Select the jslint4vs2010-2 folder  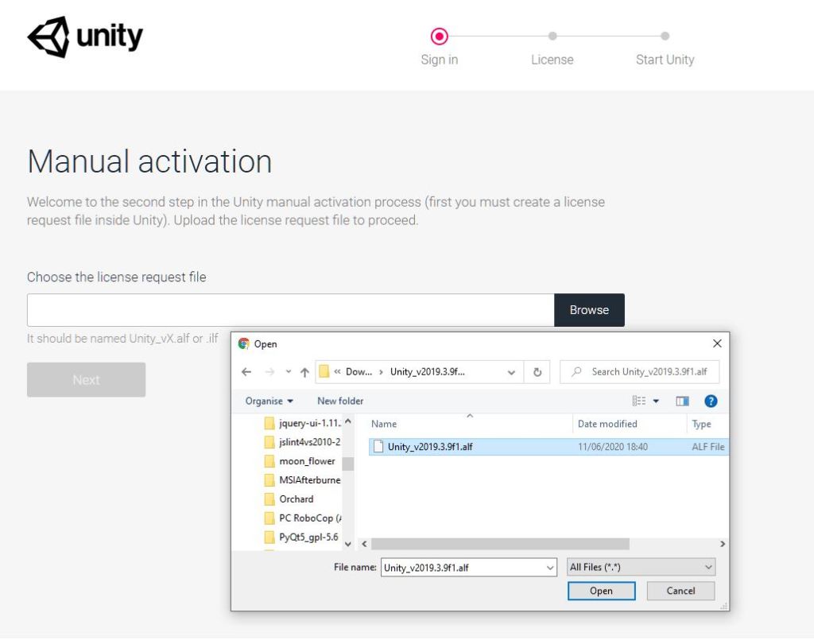(303, 442)
